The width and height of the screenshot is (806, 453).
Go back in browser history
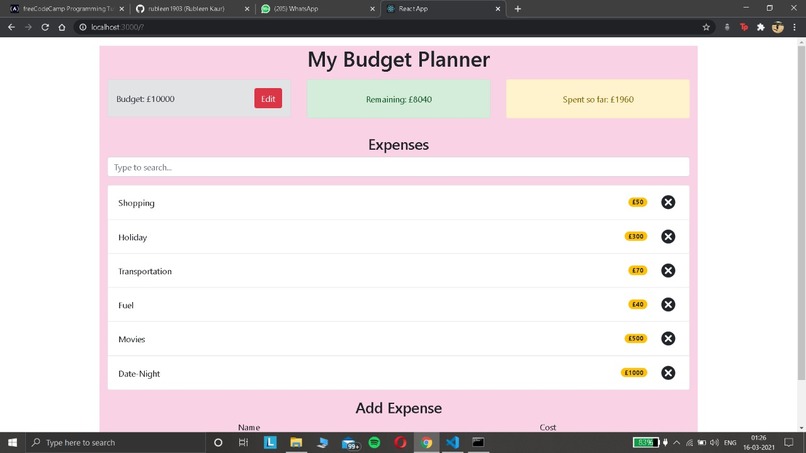point(11,27)
